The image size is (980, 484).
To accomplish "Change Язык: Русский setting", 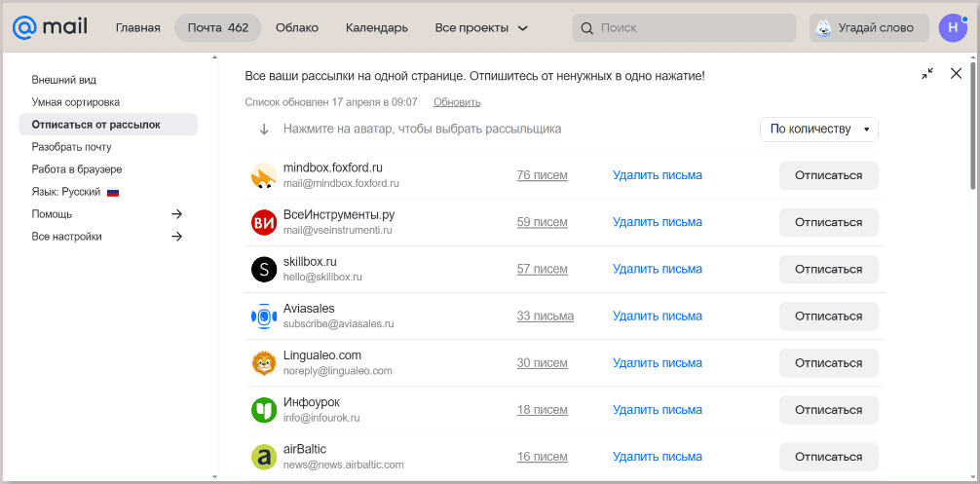I will tap(75, 193).
